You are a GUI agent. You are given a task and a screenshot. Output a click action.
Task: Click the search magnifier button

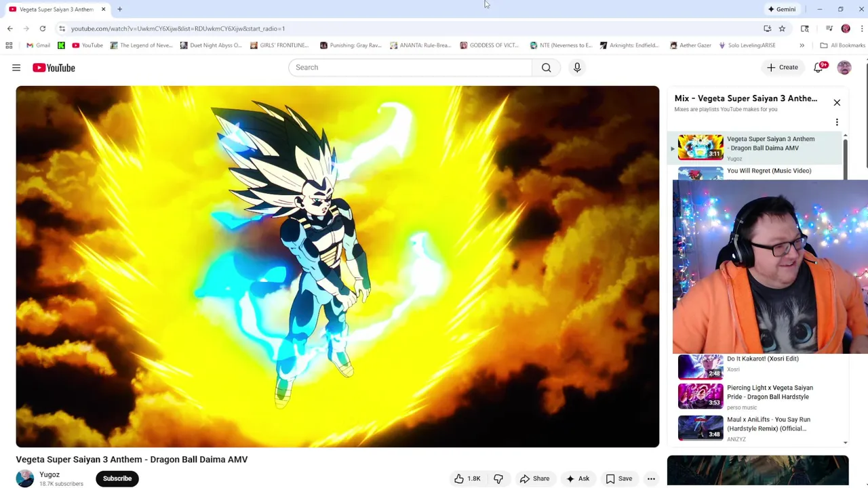pyautogui.click(x=546, y=67)
